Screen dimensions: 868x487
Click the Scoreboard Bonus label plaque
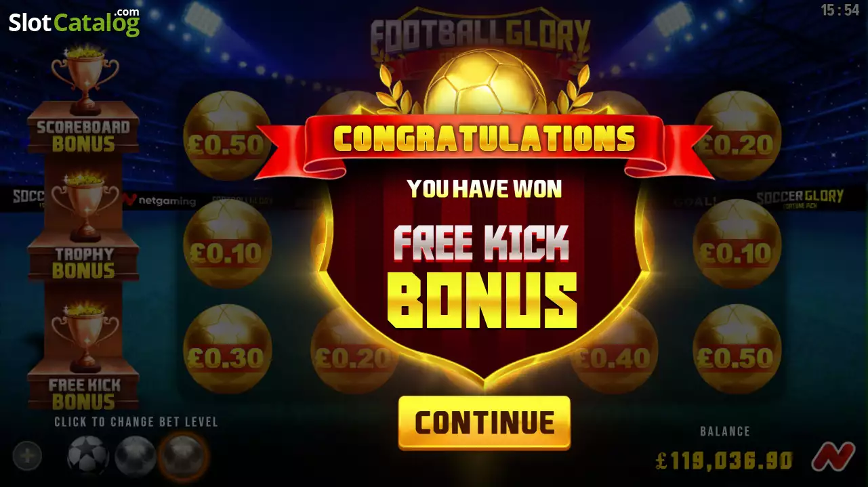(83, 135)
